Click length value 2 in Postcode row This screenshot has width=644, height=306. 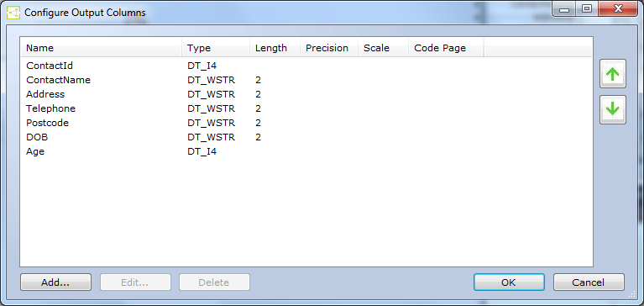coord(258,123)
